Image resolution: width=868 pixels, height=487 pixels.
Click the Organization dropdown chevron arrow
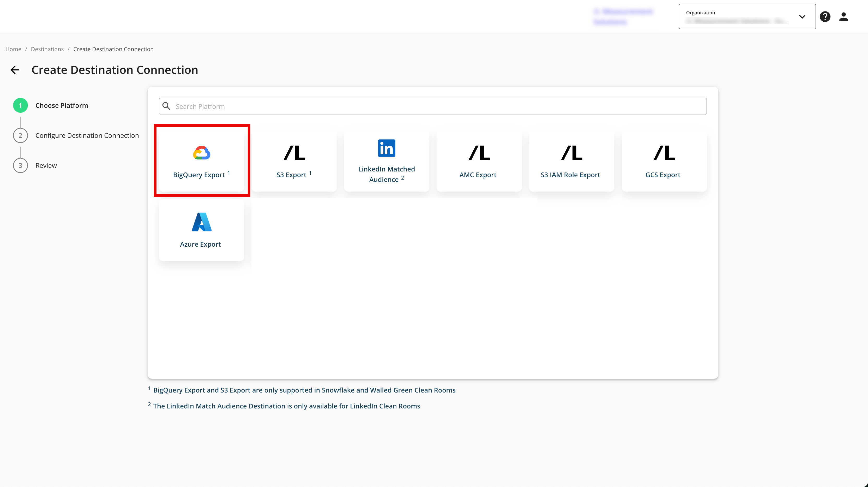click(802, 16)
